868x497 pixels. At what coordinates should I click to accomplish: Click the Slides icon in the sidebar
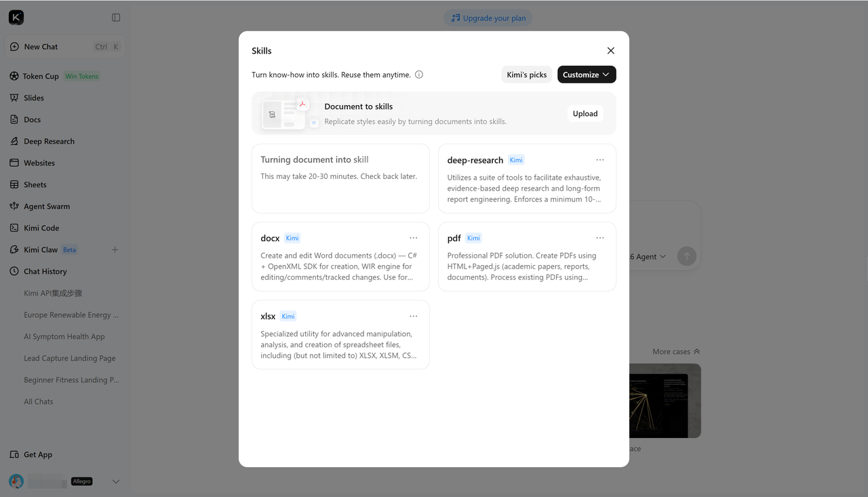(x=14, y=98)
